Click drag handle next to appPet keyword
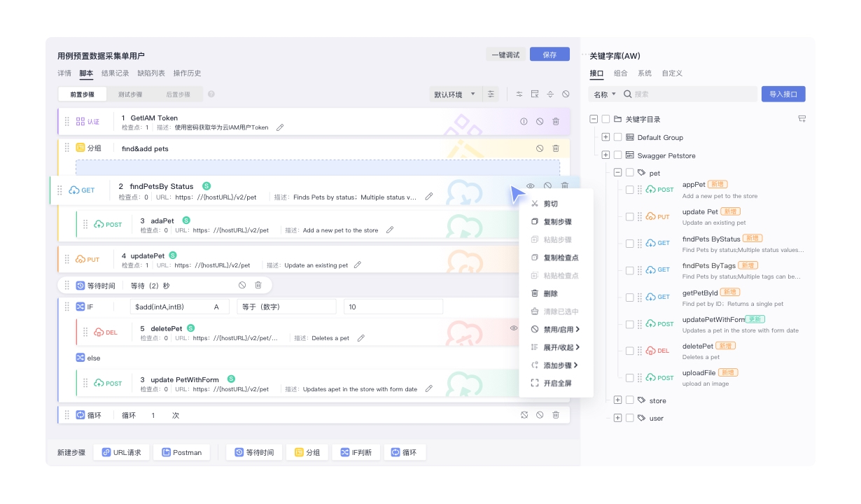 (x=640, y=190)
